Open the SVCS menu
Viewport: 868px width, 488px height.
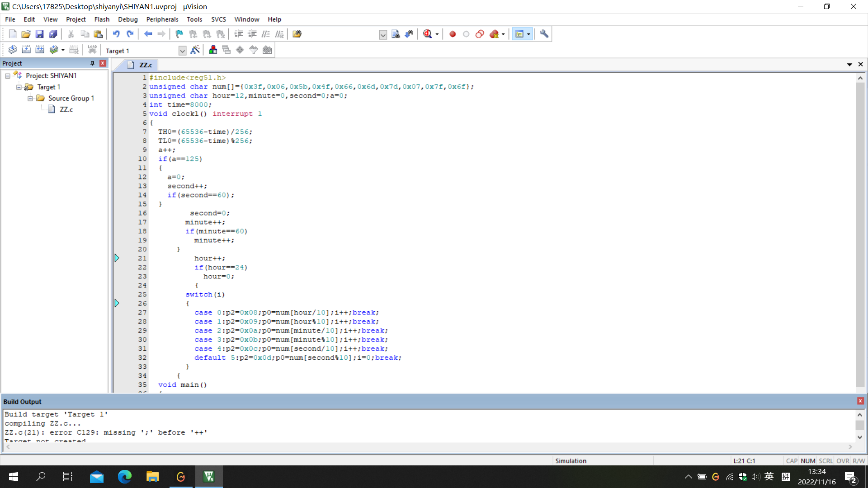218,19
